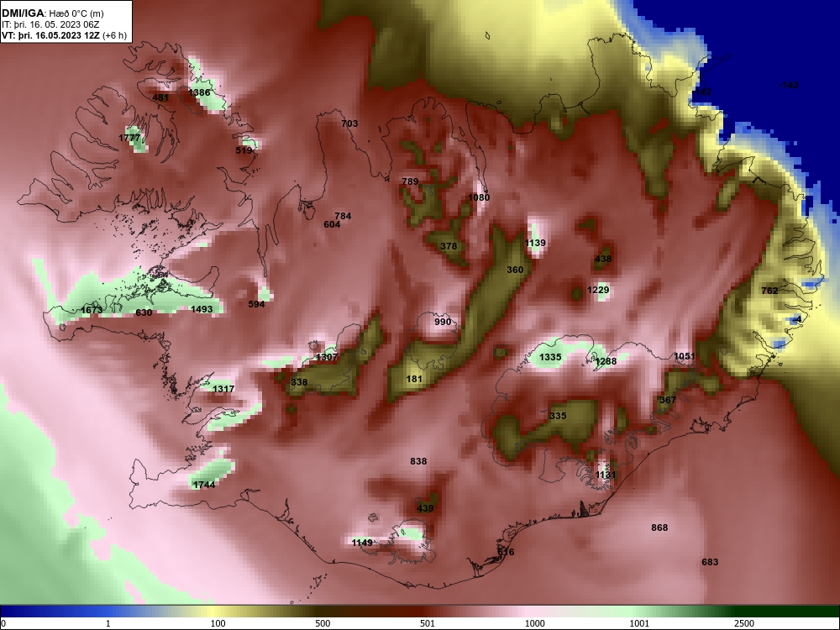The image size is (840, 630).
Task: Select the 335 value label
Action: click(558, 416)
